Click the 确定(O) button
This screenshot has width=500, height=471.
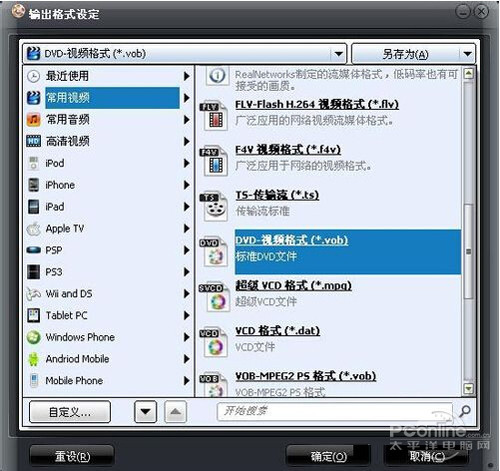pos(328,456)
